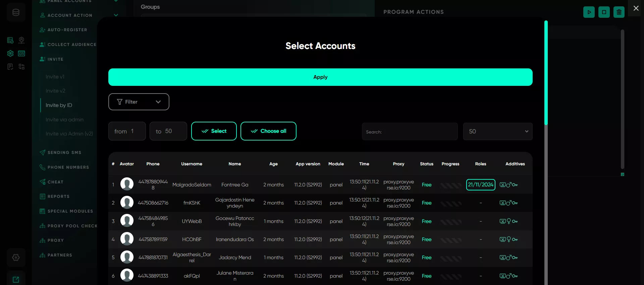Open Invite via admin item

pyautogui.click(x=64, y=120)
